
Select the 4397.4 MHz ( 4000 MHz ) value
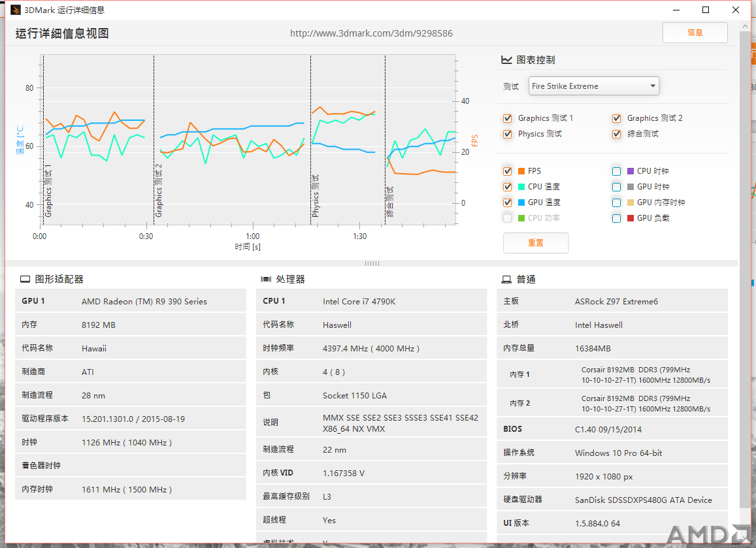(370, 349)
